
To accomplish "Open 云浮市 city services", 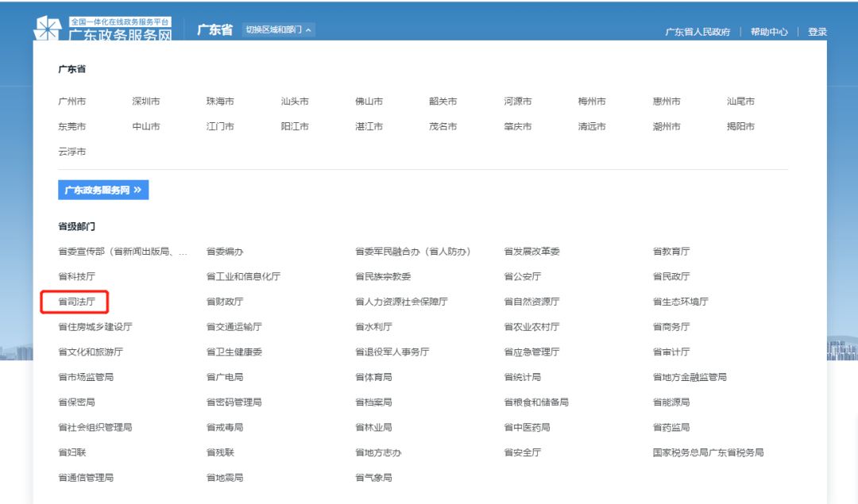I will click(x=71, y=151).
